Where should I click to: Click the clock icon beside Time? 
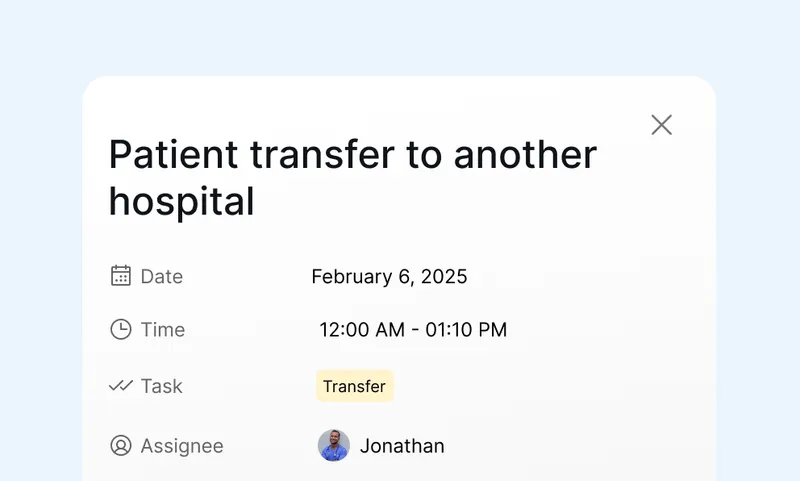121,330
